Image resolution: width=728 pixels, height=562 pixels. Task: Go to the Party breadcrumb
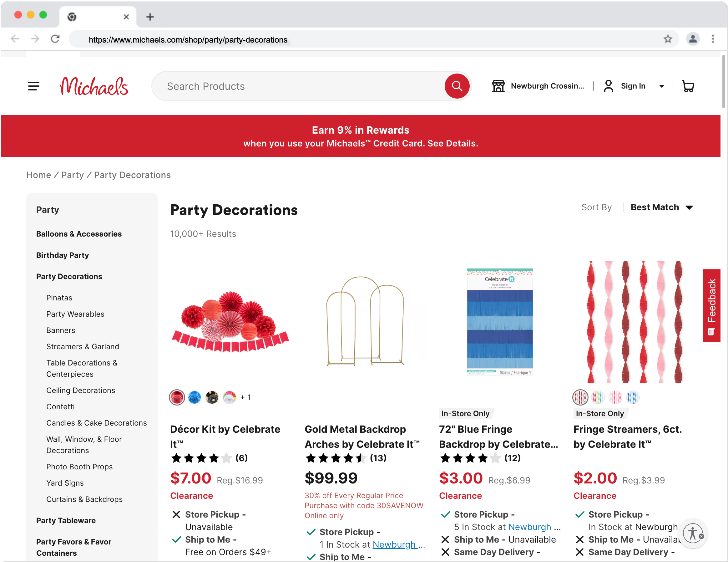coord(72,175)
